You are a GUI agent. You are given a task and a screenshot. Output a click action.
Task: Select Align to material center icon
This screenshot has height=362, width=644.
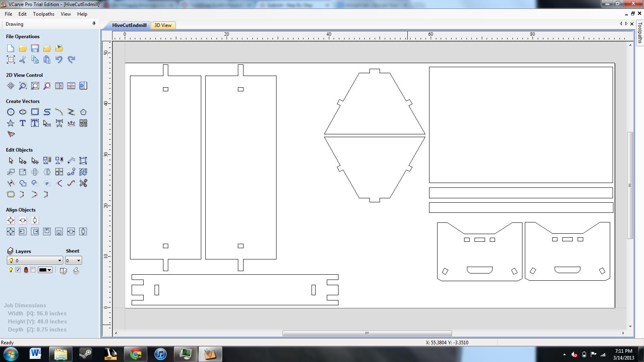[11, 220]
